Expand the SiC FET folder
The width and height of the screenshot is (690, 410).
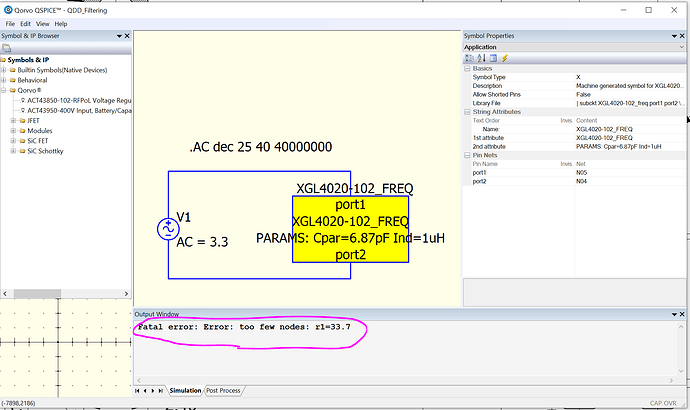coord(13,141)
